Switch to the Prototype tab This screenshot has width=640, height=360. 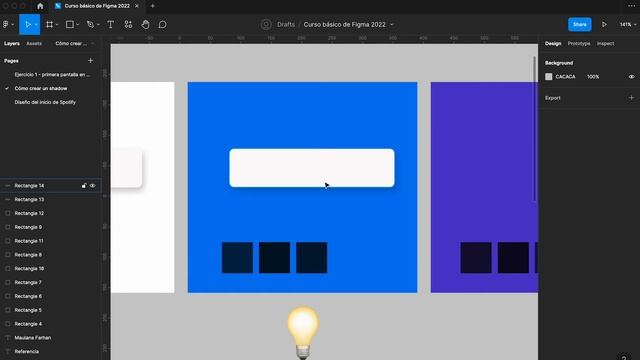tap(579, 43)
